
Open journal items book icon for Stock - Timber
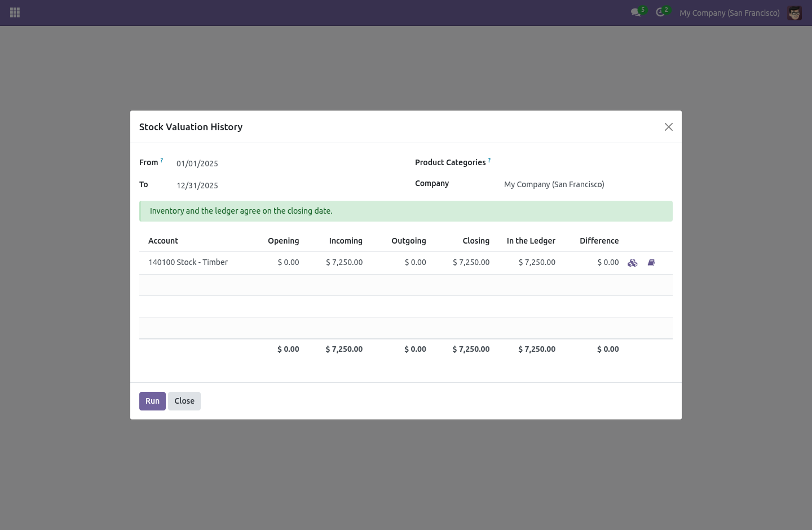coord(651,263)
